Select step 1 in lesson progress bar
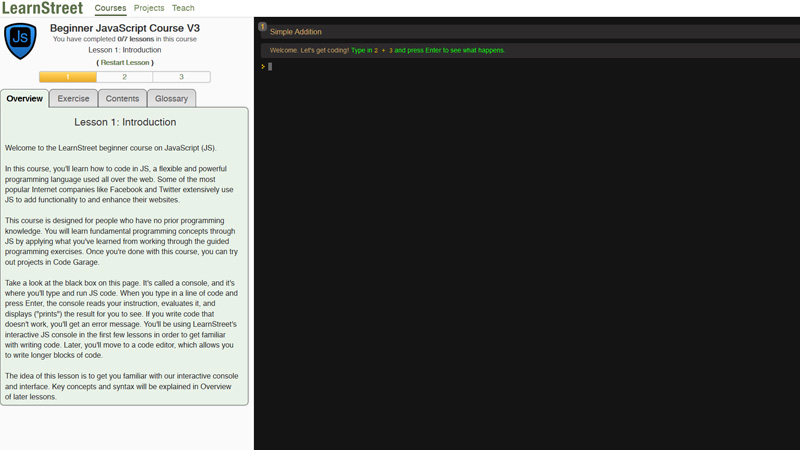The height and width of the screenshot is (450, 800). click(x=68, y=77)
